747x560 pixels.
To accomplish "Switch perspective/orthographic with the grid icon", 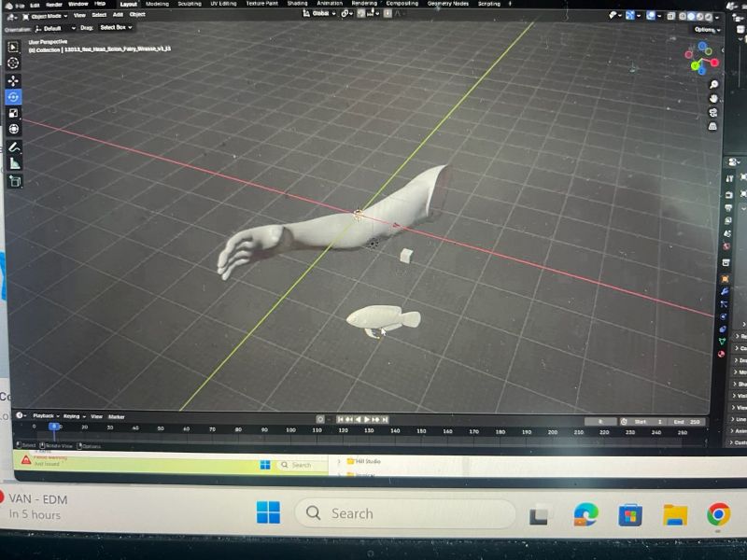I will [714, 126].
